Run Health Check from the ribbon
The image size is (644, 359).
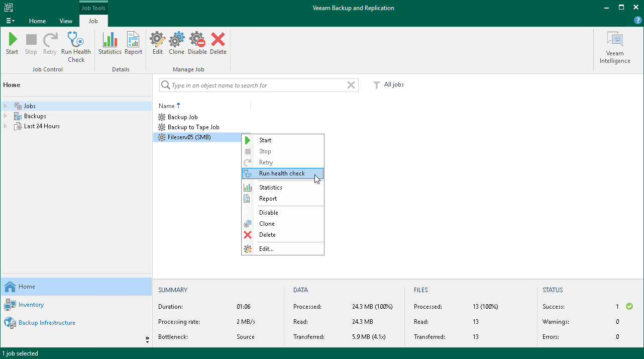tap(76, 47)
